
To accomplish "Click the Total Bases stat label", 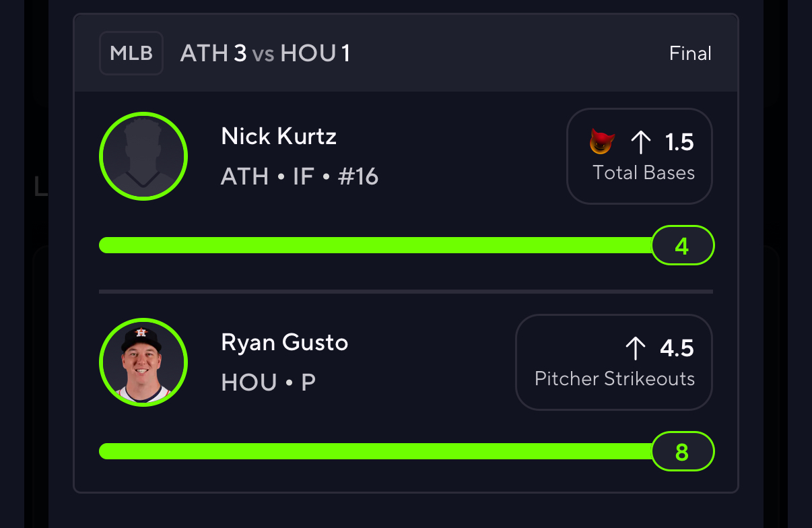I will [x=644, y=172].
